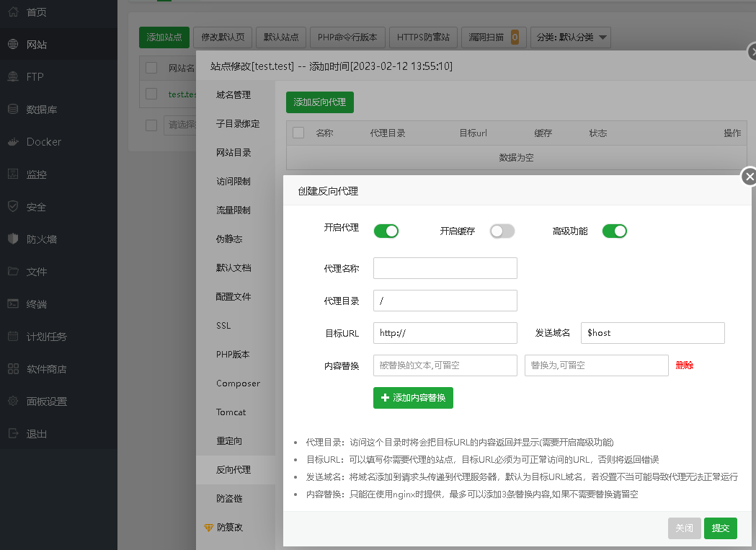756x550 pixels.
Task: Check the select-all box in website list header
Action: (x=151, y=68)
